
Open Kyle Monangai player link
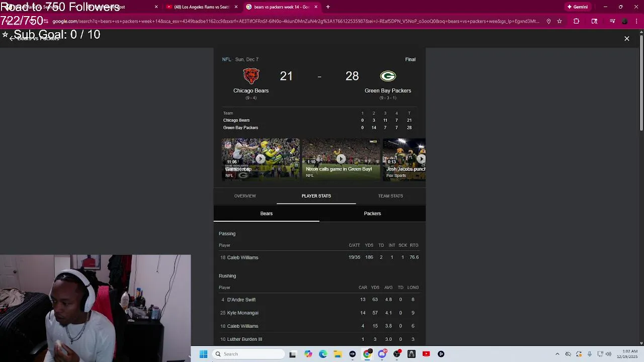click(x=243, y=313)
